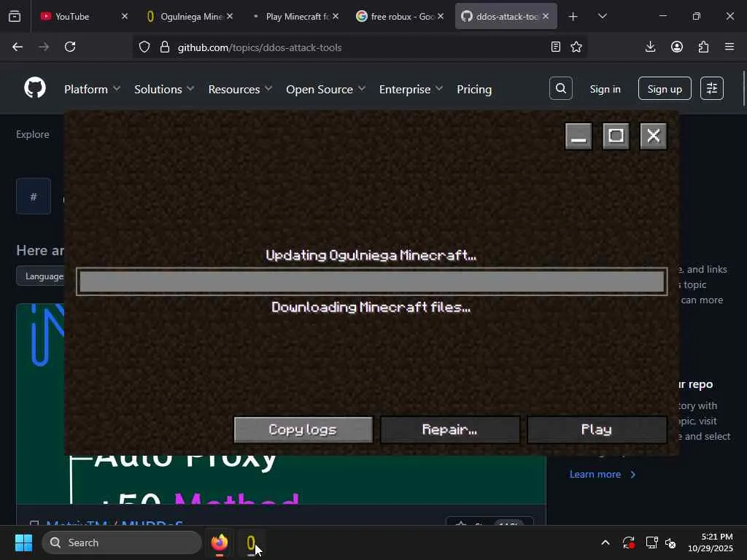Switch to the Play Minecraft tab
The height and width of the screenshot is (560, 747).
pyautogui.click(x=297, y=16)
